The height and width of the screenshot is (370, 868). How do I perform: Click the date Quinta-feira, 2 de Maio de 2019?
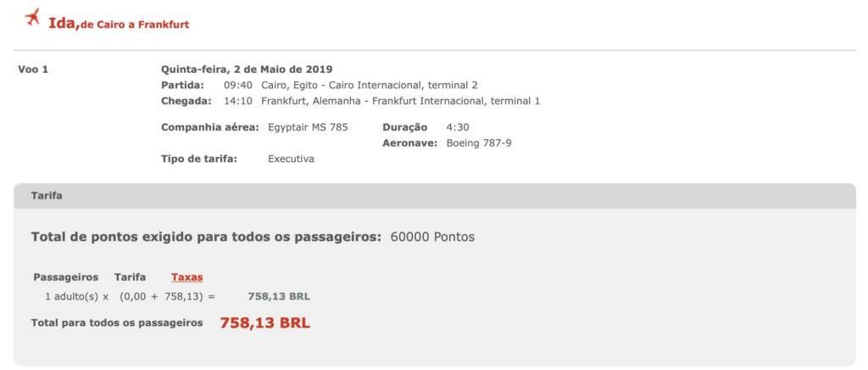[247, 70]
